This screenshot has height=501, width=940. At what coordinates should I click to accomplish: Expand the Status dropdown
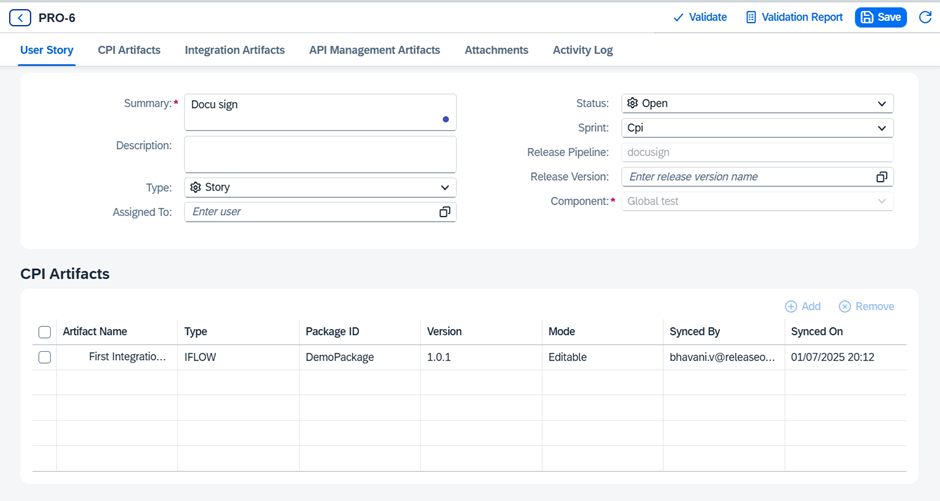881,104
